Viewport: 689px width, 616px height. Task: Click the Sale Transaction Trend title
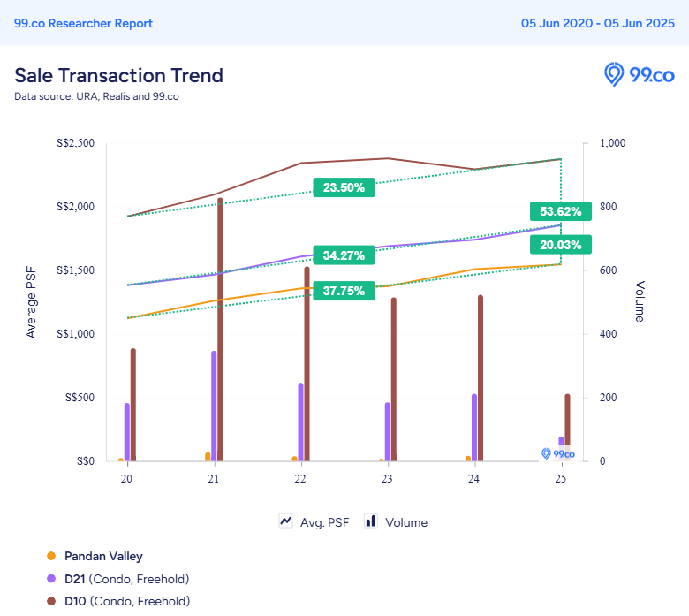click(118, 76)
